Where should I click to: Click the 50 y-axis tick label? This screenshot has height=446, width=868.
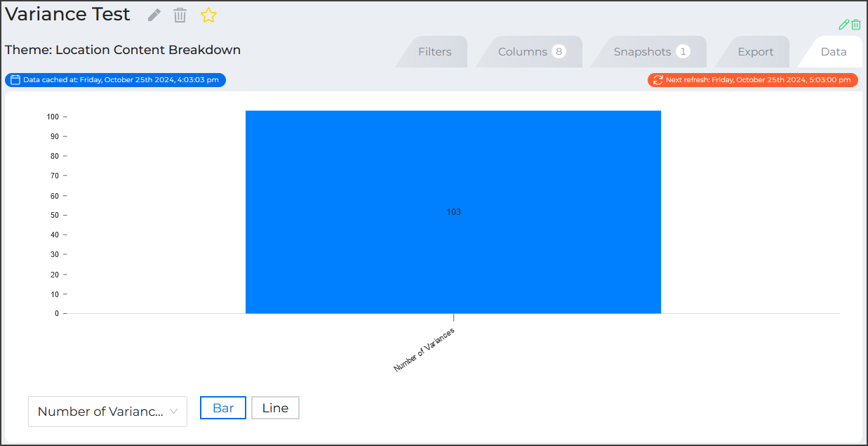tap(55, 215)
